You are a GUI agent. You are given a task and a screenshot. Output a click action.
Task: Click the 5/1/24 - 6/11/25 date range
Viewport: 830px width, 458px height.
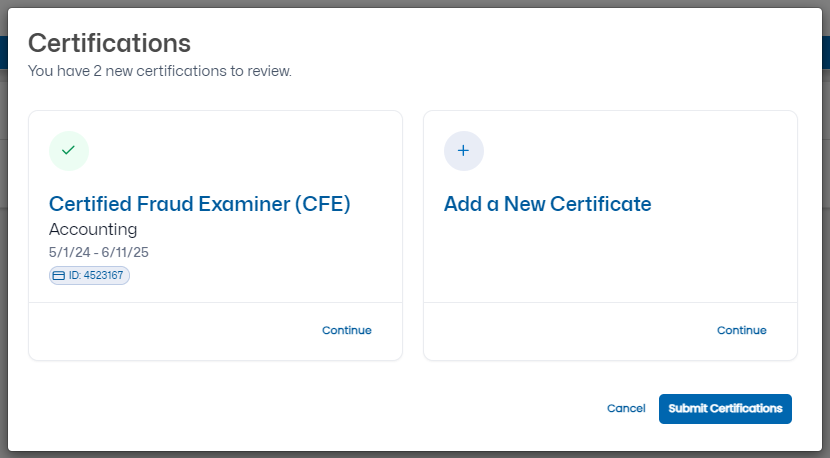98,252
